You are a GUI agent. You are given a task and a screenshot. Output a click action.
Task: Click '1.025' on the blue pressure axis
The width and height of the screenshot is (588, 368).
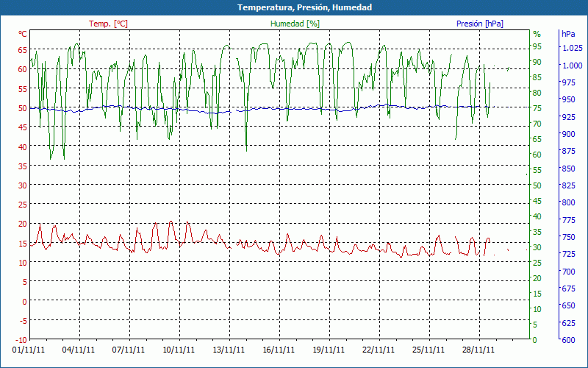[x=573, y=48]
